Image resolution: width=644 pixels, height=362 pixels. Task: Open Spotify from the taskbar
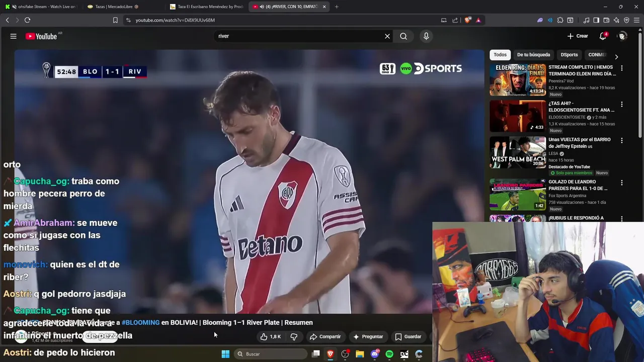click(389, 354)
